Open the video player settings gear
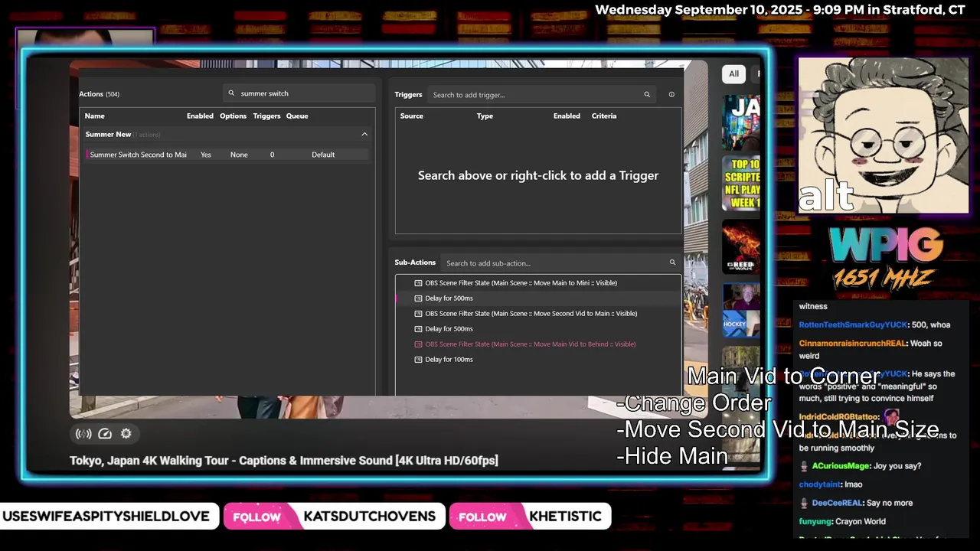The height and width of the screenshot is (551, 980). (126, 434)
